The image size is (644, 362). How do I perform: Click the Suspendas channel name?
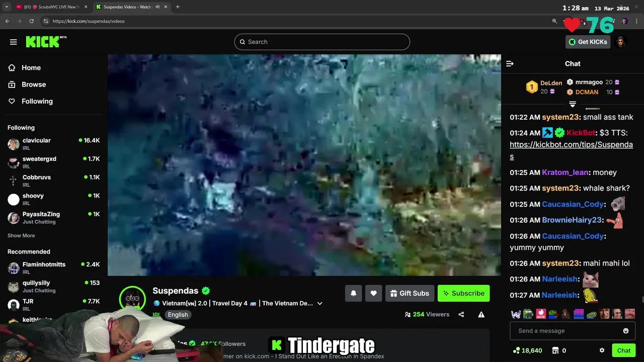tap(175, 291)
